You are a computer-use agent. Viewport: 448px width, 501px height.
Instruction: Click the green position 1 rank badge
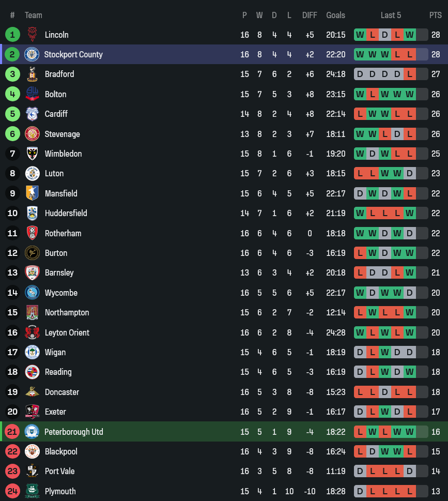tap(12, 35)
